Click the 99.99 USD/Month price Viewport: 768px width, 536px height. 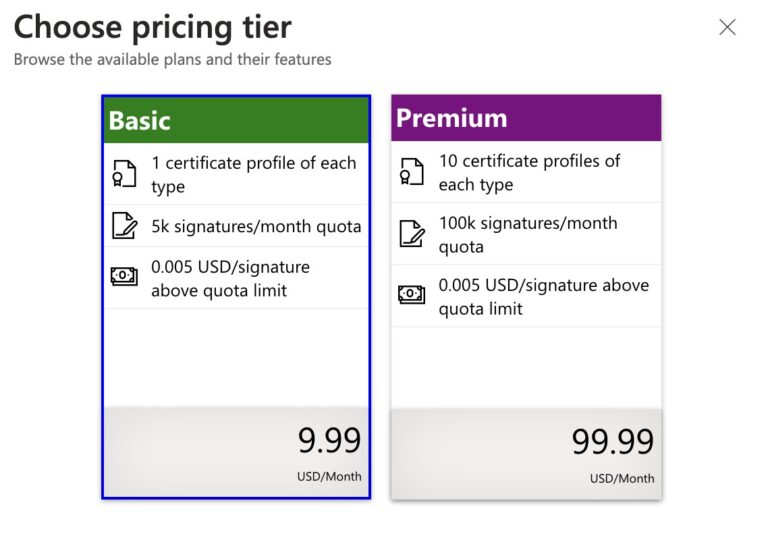[x=612, y=442]
